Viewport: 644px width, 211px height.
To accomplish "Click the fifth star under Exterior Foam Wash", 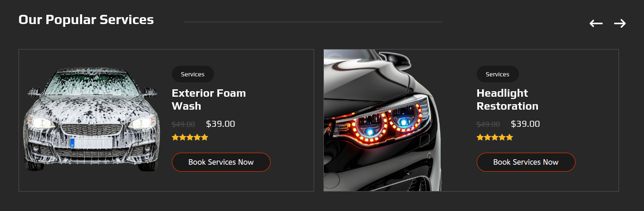I will tap(205, 137).
